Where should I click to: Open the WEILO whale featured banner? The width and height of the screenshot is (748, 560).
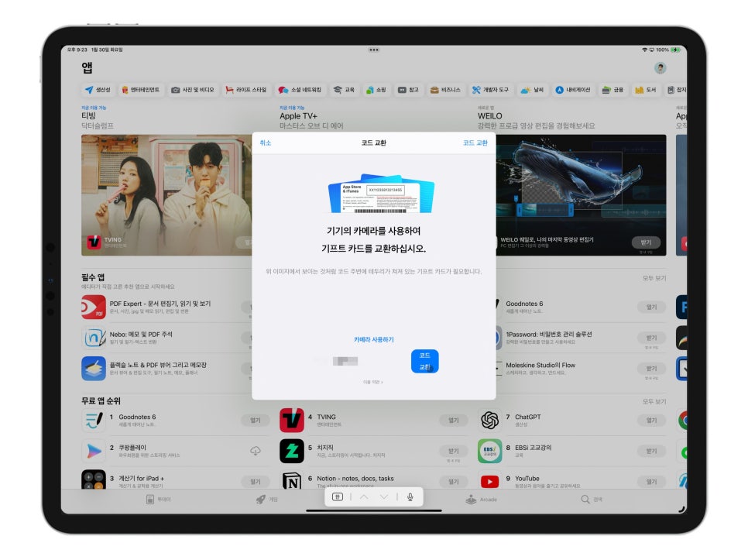click(x=581, y=195)
